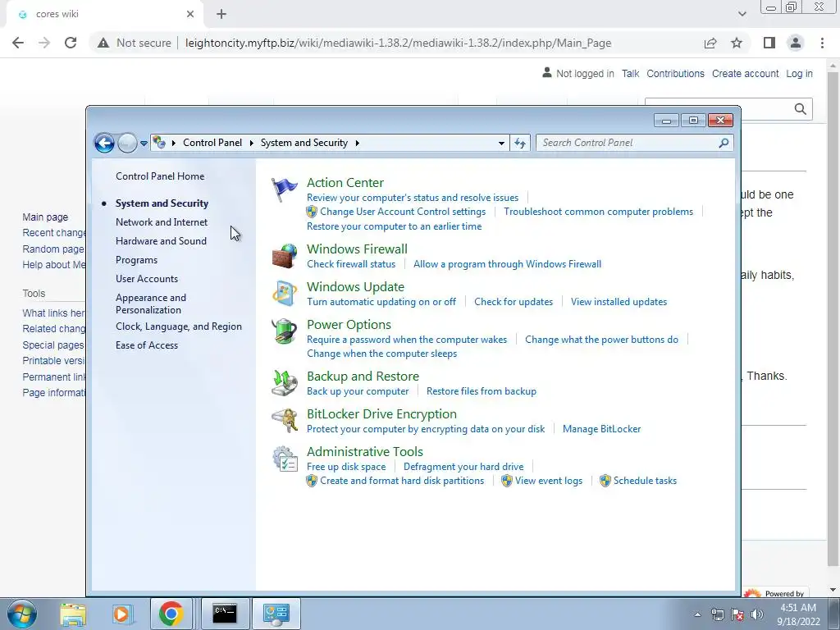This screenshot has width=840, height=630.
Task: Click Check firewall status link
Action: 351,264
